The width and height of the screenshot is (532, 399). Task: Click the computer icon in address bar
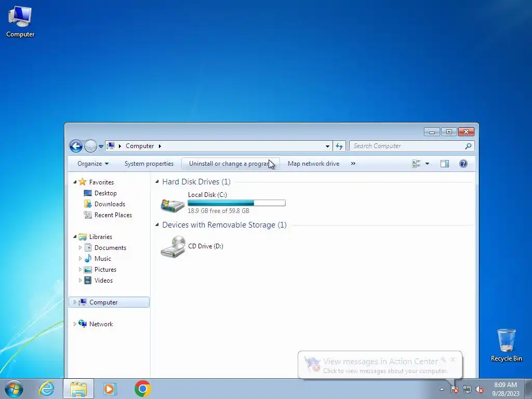(111, 146)
